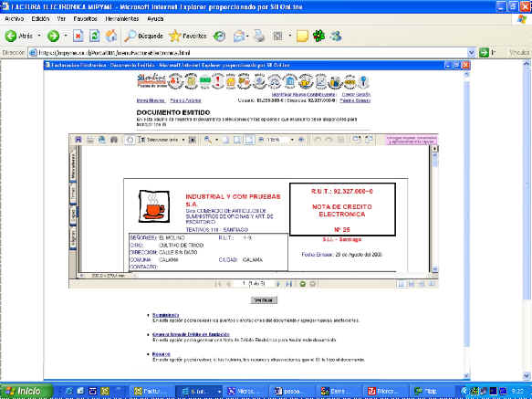This screenshot has width=532, height=399.
Task: Open the Herramientas menu
Action: point(121,18)
